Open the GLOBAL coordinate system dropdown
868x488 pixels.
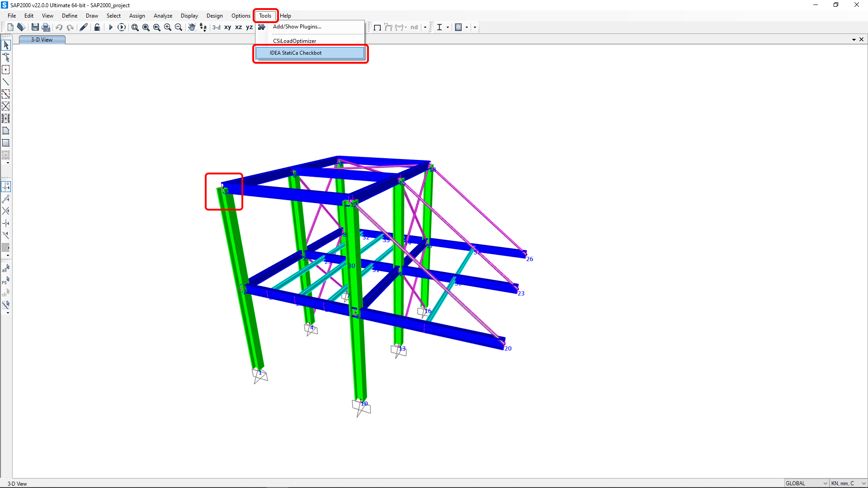click(807, 483)
